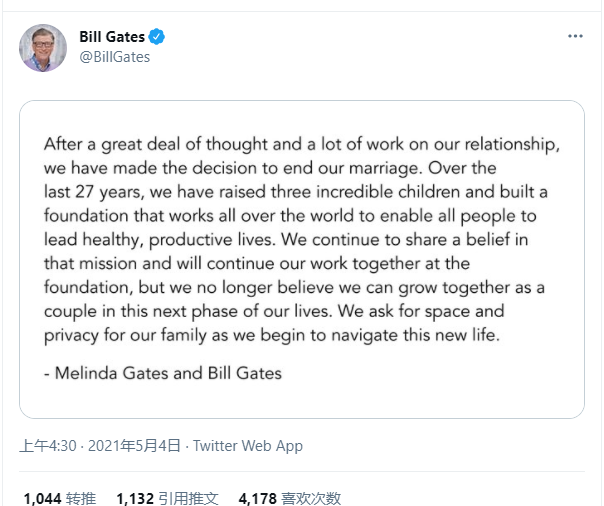Screen dimensions: 604x506
Task: Open the @BillGates handle link
Action: tap(114, 57)
